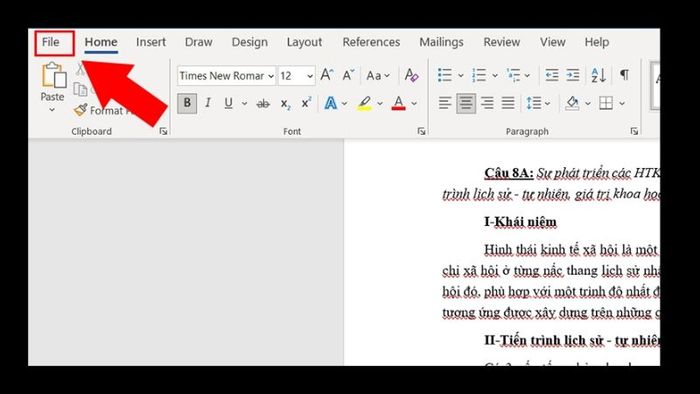
Task: Click the Line and Paragraph Spacing icon
Action: tap(533, 104)
